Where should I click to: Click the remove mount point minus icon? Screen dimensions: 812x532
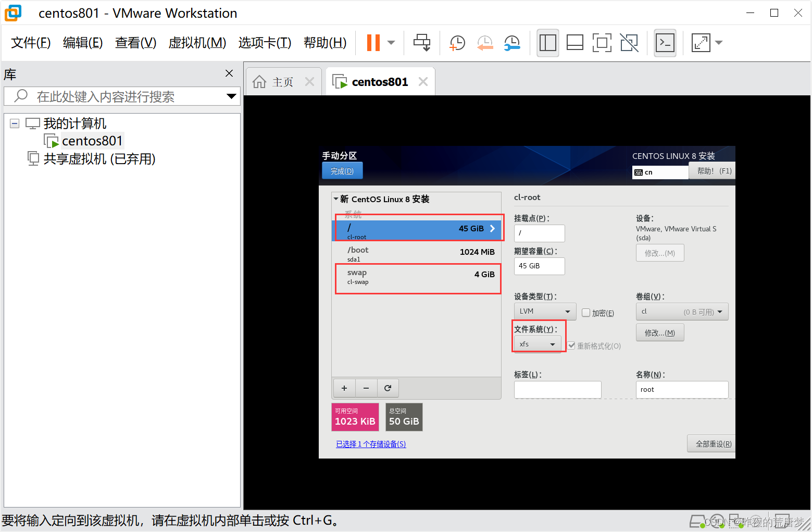(366, 388)
